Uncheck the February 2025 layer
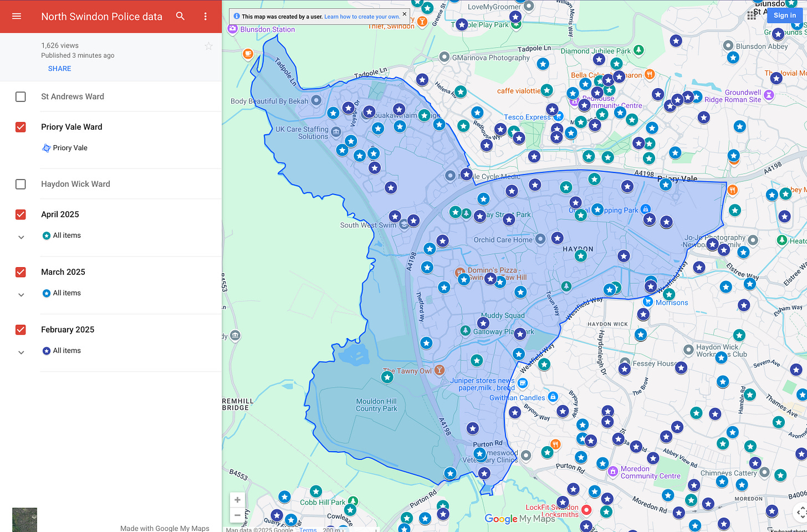 point(21,330)
